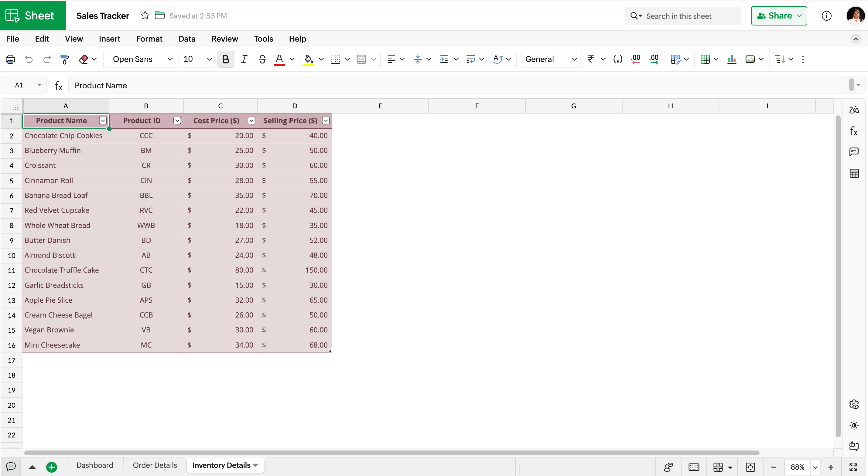
Task: Open the 88% zoom level dropdown
Action: pyautogui.click(x=815, y=467)
